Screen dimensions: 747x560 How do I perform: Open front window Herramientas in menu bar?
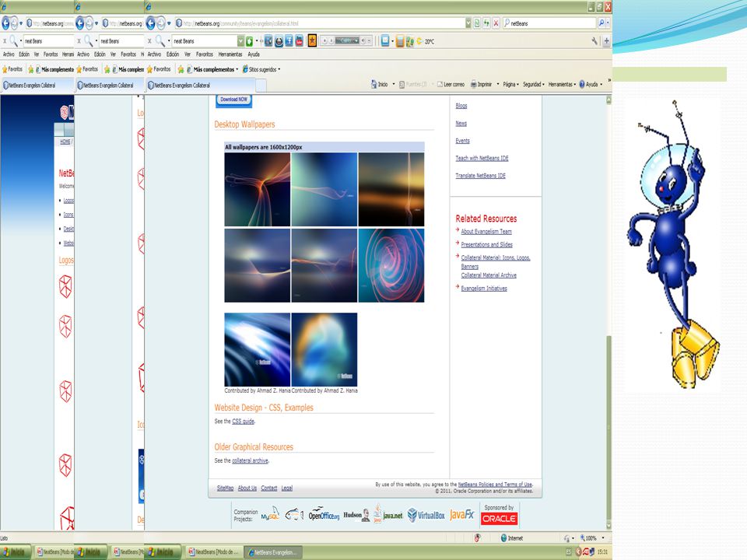230,54
